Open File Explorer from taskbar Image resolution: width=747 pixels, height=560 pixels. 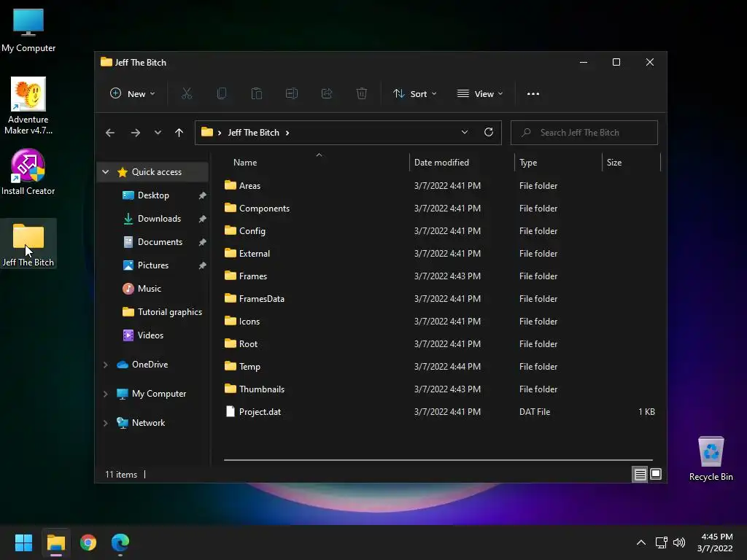coord(55,542)
